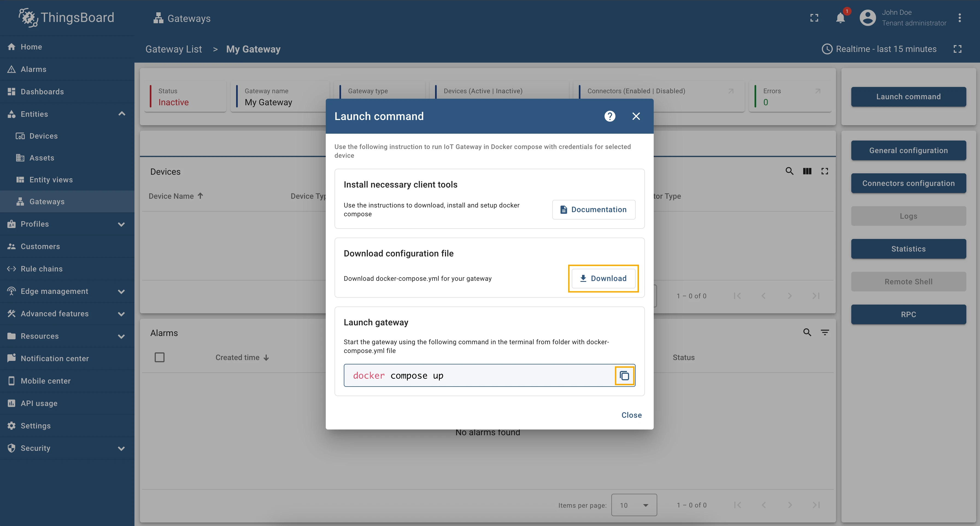This screenshot has width=980, height=526.
Task: Dismiss dialog with the Close button
Action: tap(632, 415)
